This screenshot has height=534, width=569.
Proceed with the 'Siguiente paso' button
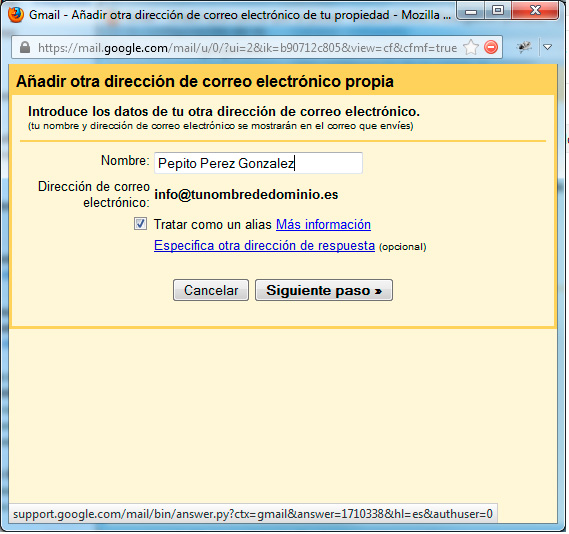point(324,290)
